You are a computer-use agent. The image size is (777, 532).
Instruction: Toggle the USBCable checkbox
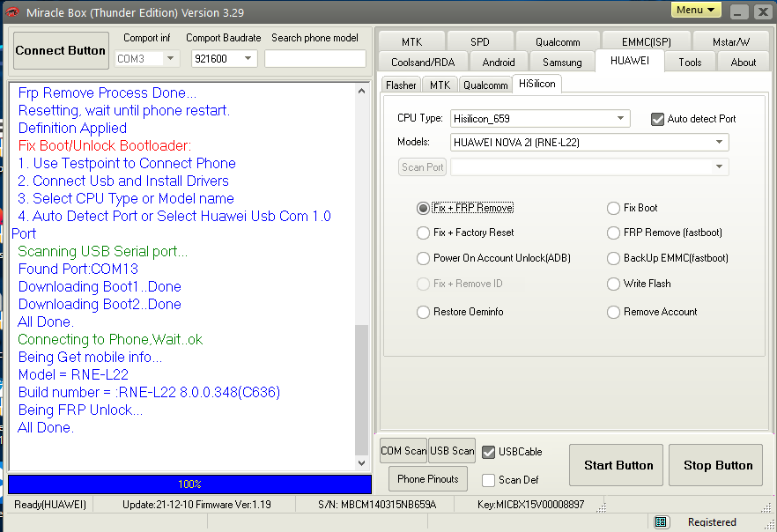[488, 452]
